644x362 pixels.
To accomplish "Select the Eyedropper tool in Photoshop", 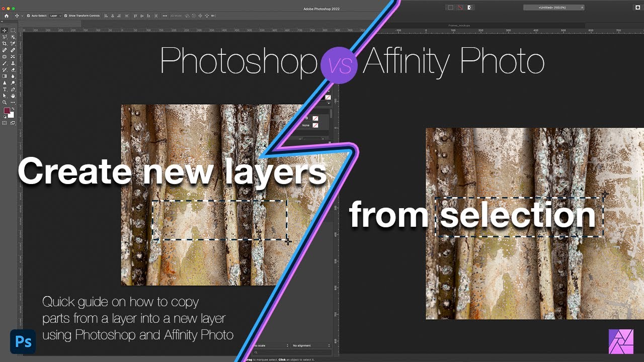I will [13, 43].
